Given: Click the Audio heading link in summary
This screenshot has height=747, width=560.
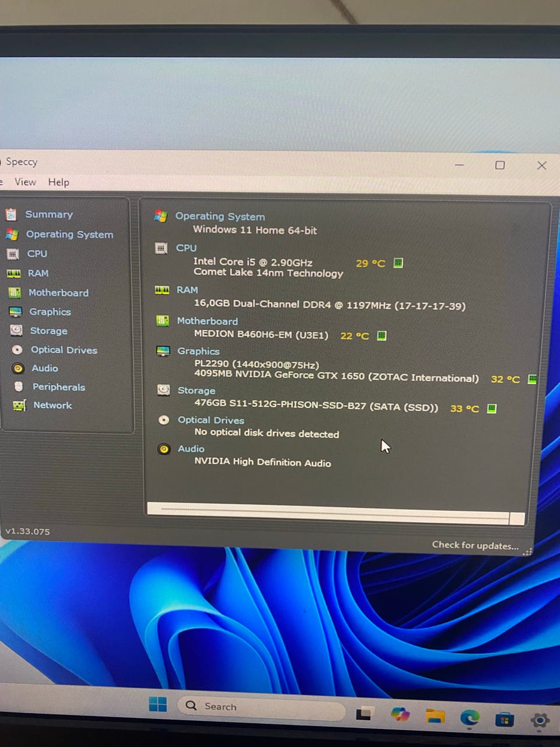Looking at the screenshot, I should click(191, 449).
